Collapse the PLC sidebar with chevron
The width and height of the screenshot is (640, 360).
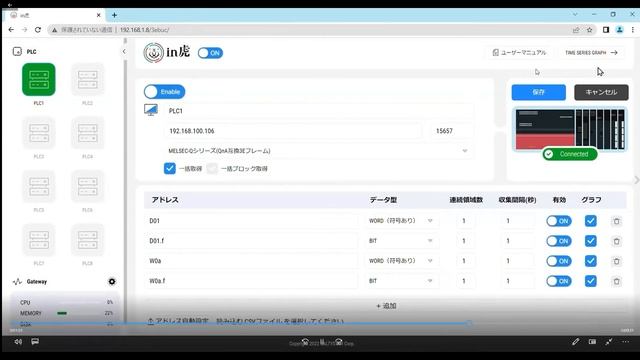tap(124, 51)
